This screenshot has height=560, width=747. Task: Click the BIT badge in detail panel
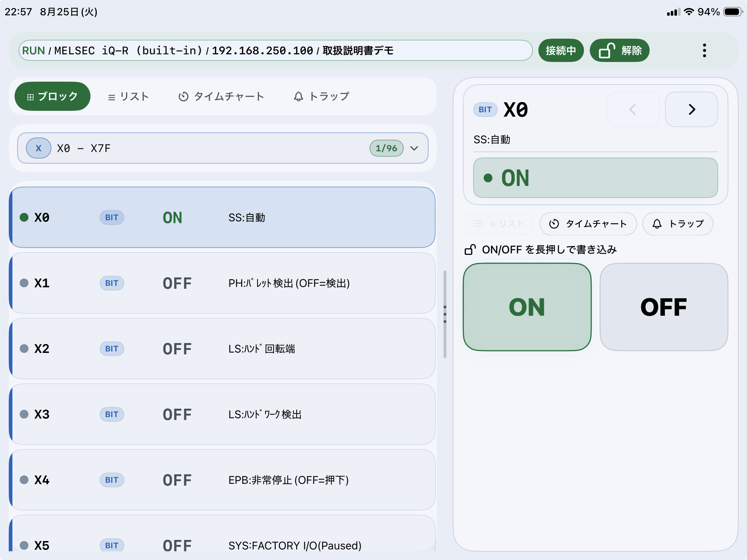(485, 109)
